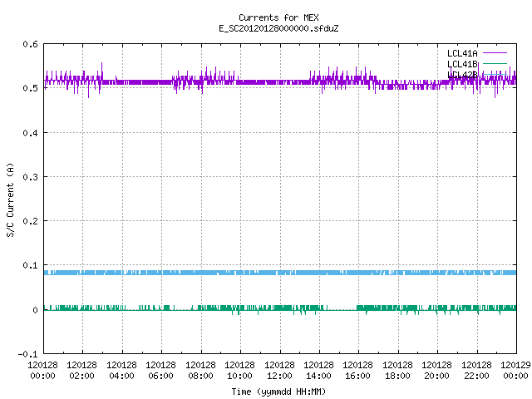The width and height of the screenshot is (532, 399).
Task: Click the green LCL41B legend line sample
Action: click(x=495, y=63)
